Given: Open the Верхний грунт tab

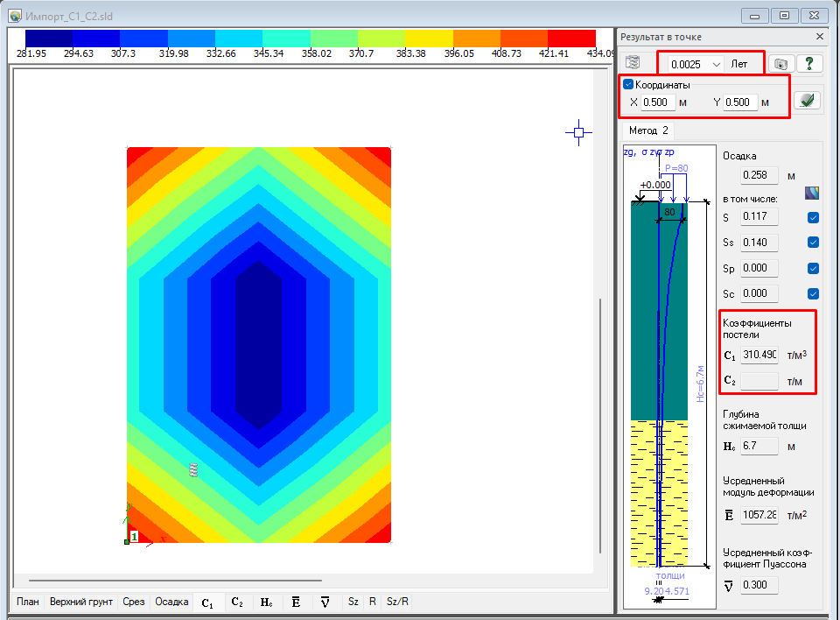Looking at the screenshot, I should point(81,602).
